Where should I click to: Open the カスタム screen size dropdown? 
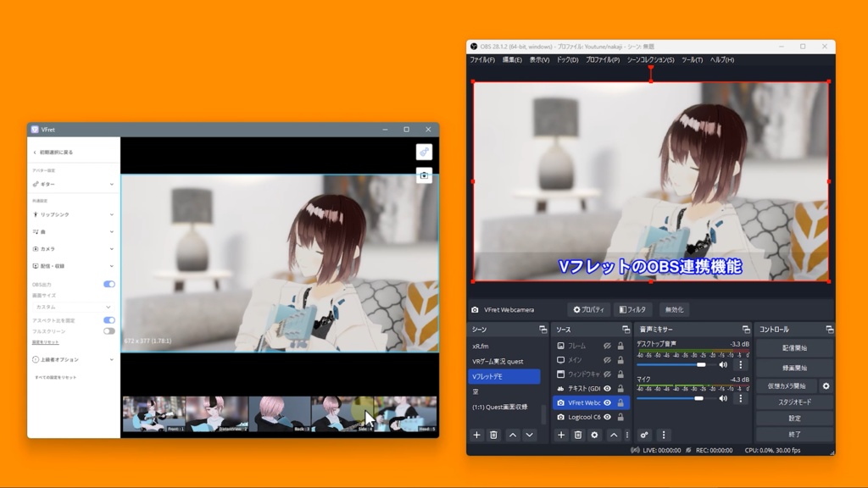(x=71, y=306)
